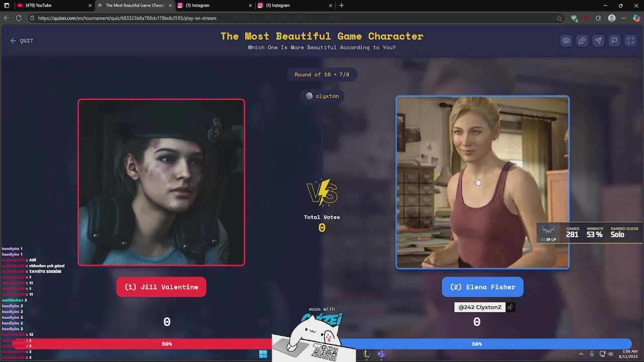Screen dimensions: 644x362
Task: Vote for (2) Elena Fisher button
Action: (x=482, y=287)
